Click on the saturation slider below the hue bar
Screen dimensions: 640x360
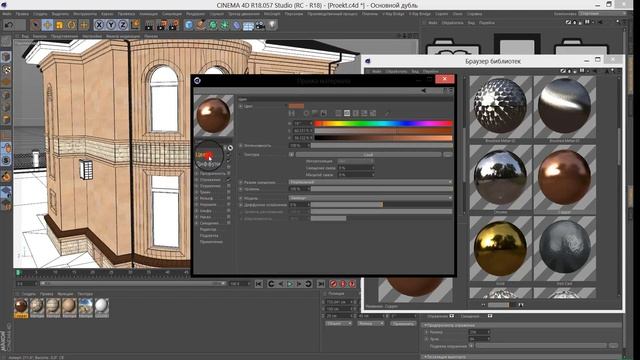[x=383, y=131]
